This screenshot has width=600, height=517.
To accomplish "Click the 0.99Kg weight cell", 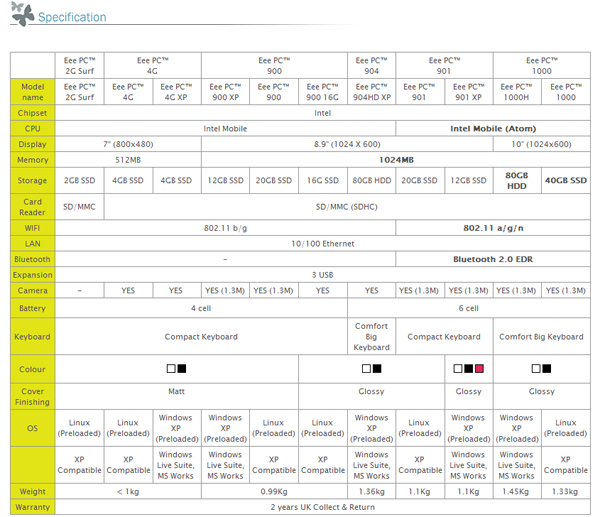I will tap(274, 491).
